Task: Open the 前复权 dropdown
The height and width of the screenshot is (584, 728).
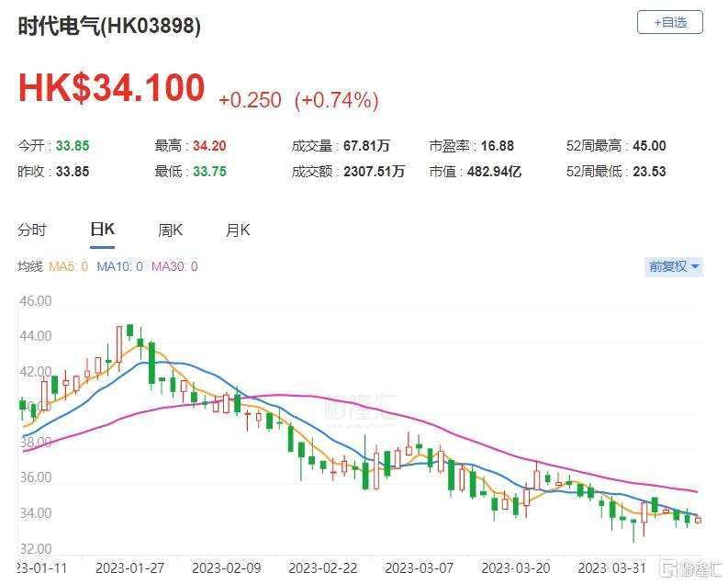Action: click(674, 266)
